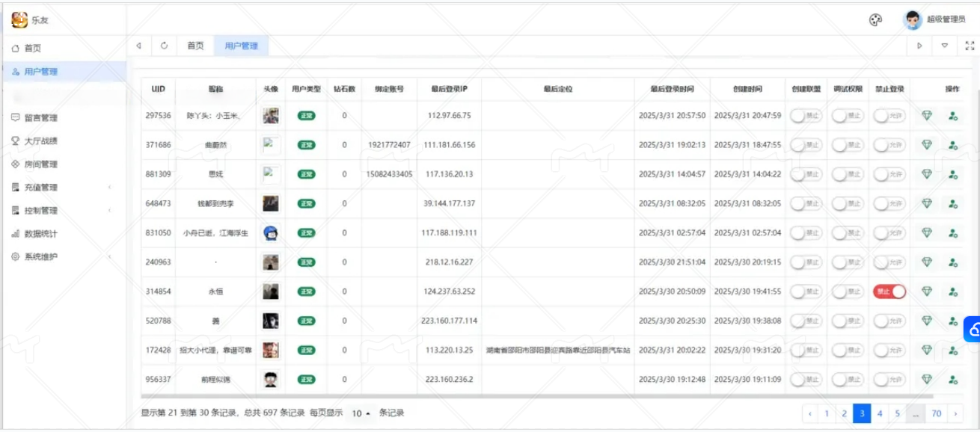
Task: Click the user settings icon for UID 881309
Action: coord(952,174)
